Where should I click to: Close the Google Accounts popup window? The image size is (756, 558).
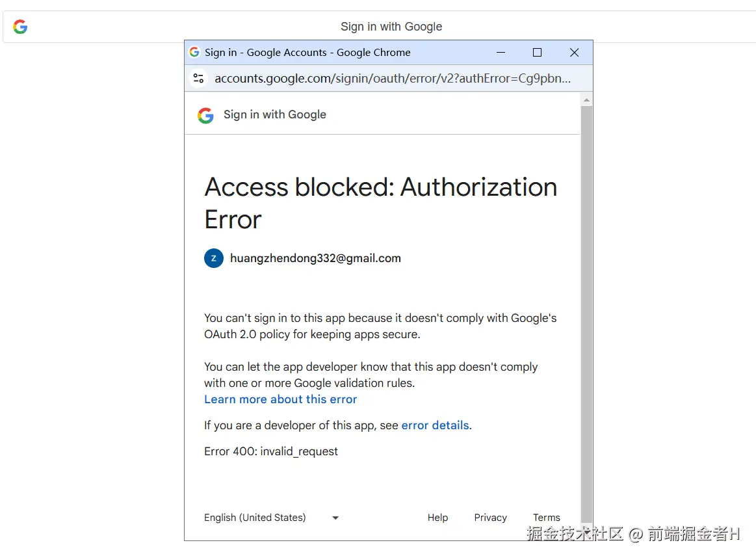[574, 52]
